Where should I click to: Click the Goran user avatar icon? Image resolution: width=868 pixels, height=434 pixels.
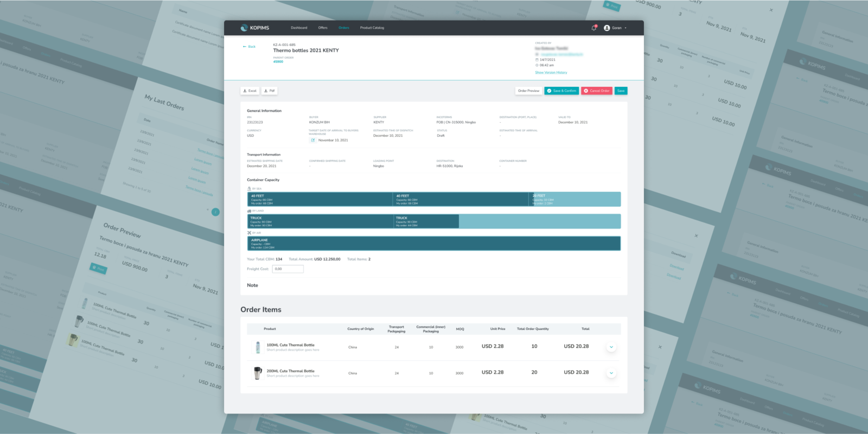[607, 28]
